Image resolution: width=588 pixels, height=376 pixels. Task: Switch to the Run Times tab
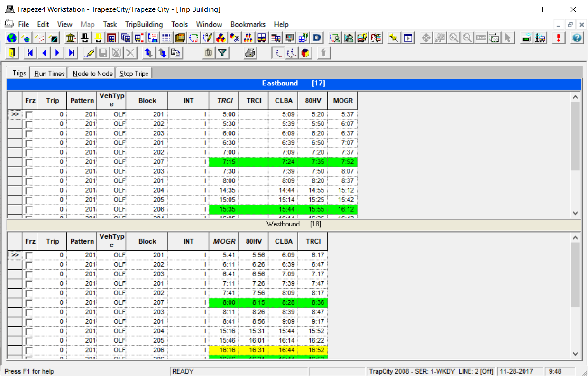coord(49,73)
